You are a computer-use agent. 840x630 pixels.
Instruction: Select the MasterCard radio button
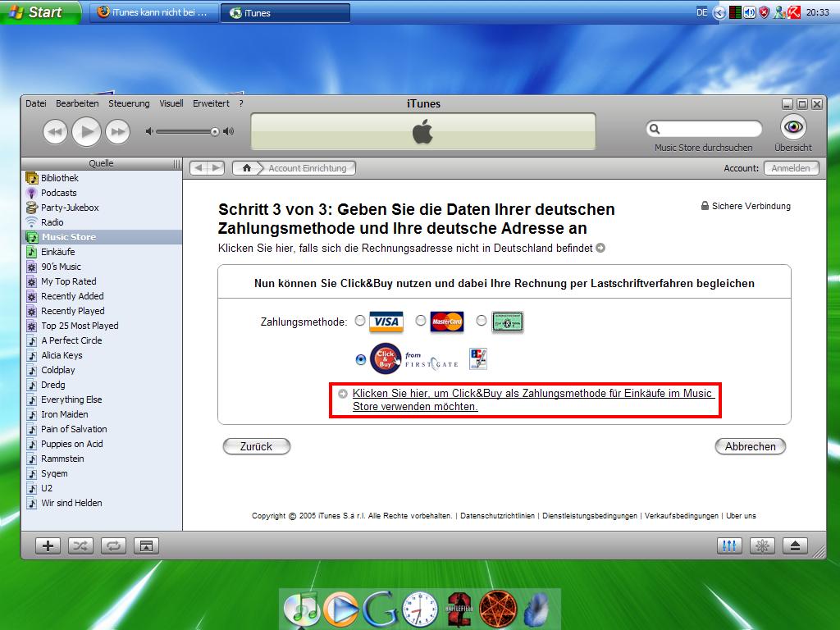(x=421, y=321)
